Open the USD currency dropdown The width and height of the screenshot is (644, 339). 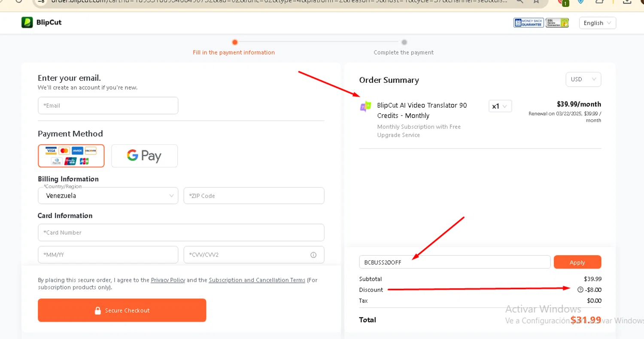583,79
